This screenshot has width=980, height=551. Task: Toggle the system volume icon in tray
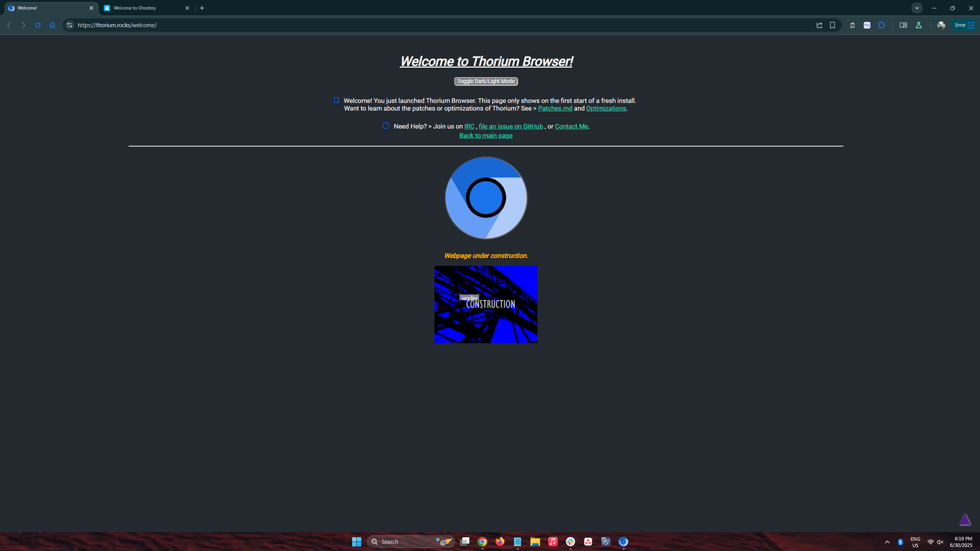pyautogui.click(x=940, y=541)
